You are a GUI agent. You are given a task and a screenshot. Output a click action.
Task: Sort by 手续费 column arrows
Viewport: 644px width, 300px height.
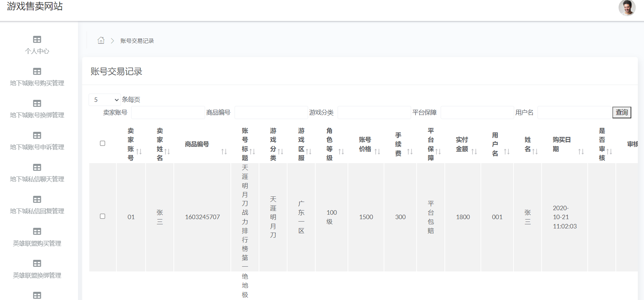[x=410, y=152]
